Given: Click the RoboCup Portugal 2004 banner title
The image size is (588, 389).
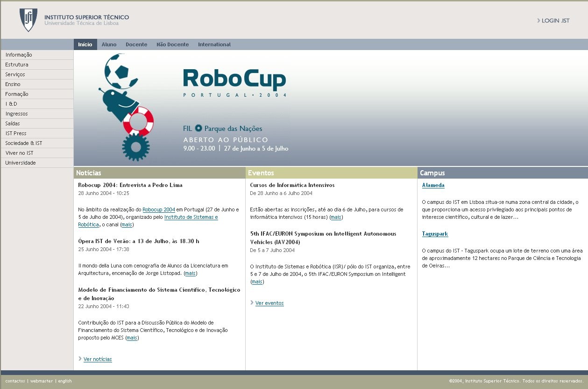Looking at the screenshot, I should 234,82.
